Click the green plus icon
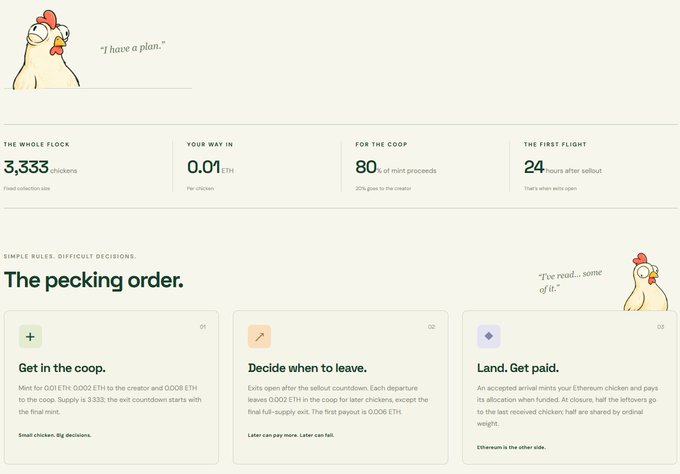This screenshot has width=680, height=474. click(30, 337)
